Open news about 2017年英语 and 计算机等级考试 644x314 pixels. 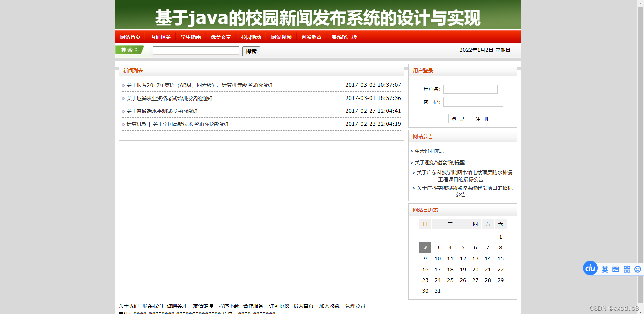(199, 85)
